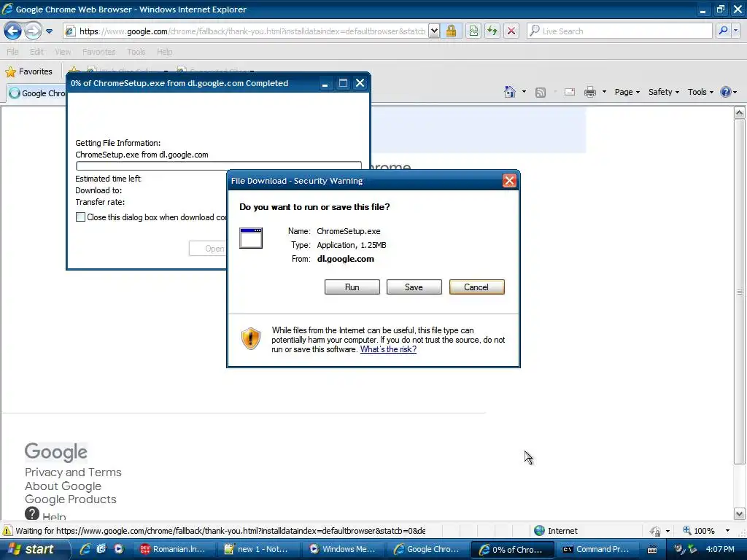Viewport: 747px width, 560px height.
Task: Minimize the ChromeSetup download progress window
Action: [325, 83]
